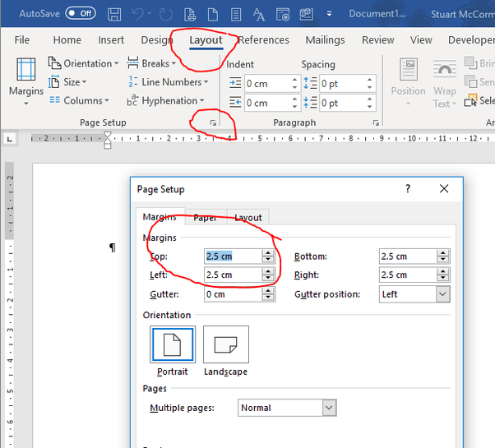
Task: Click the Wrap Text button
Action: click(445, 83)
